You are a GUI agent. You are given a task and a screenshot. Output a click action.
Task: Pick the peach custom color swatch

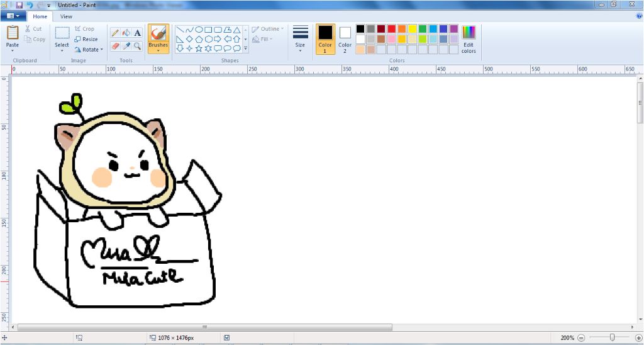[360, 49]
